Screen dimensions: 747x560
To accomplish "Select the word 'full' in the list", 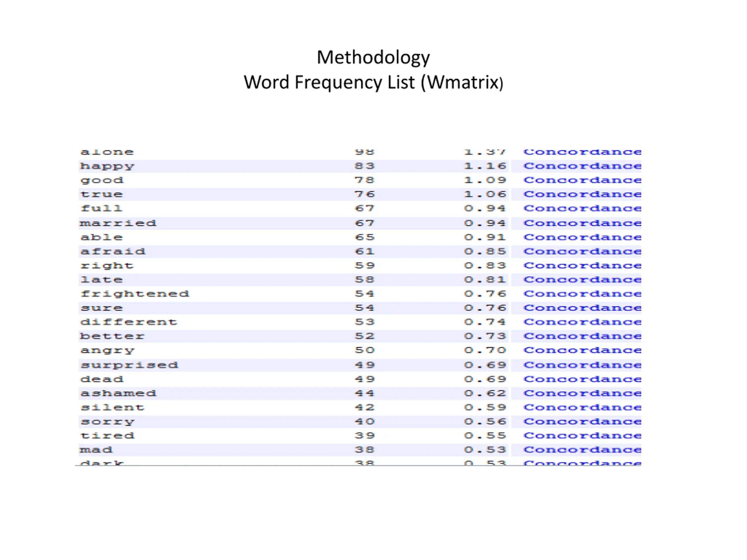I will [101, 209].
